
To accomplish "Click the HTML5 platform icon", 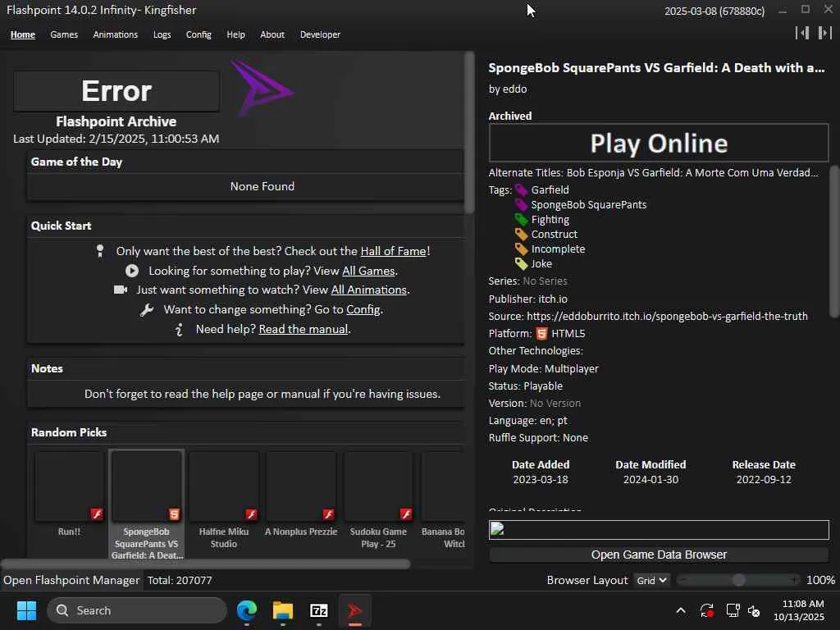I will pyautogui.click(x=541, y=334).
